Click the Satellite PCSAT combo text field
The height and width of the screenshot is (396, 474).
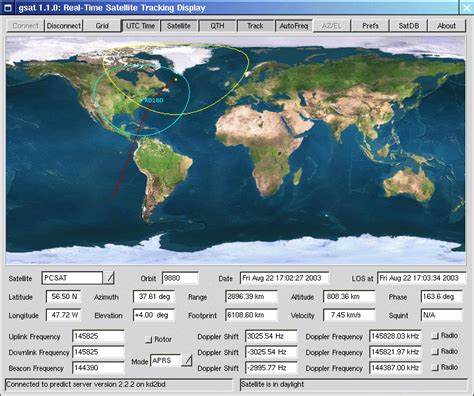72,278
